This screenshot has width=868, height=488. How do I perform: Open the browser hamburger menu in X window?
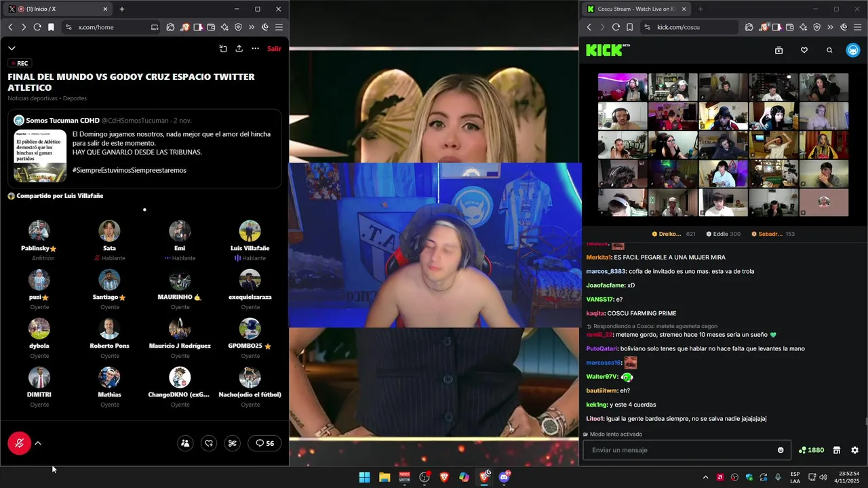coord(279,27)
